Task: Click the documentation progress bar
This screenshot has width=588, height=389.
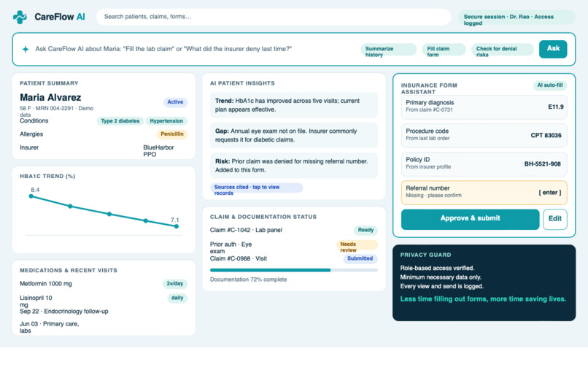Action: pos(293,270)
